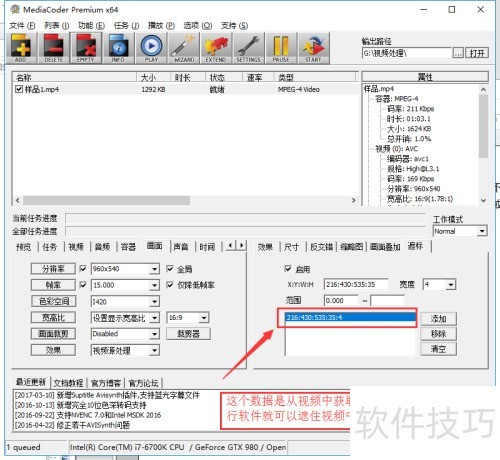Image resolution: width=500 pixels, height=460 pixels.
Task: Click the PAUSE toolbar icon
Action: [x=281, y=48]
